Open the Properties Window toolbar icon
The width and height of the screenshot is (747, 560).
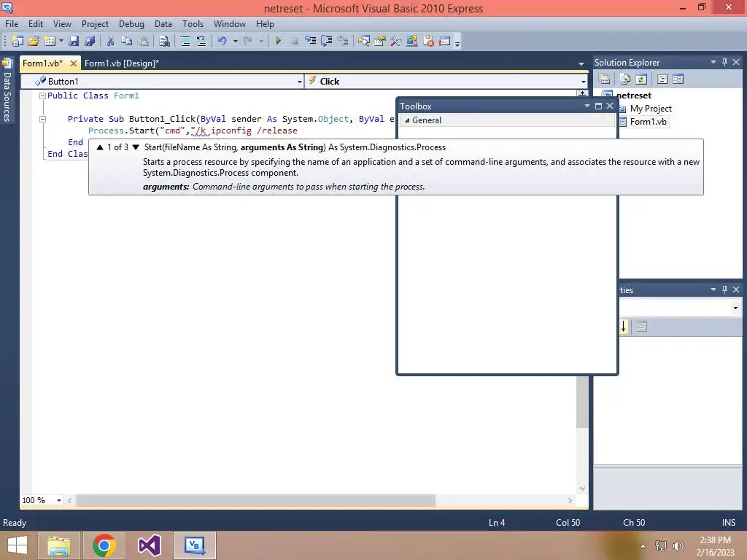379,41
